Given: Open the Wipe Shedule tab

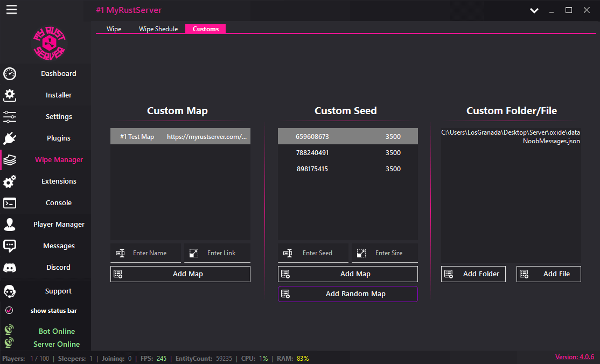Looking at the screenshot, I should [158, 29].
